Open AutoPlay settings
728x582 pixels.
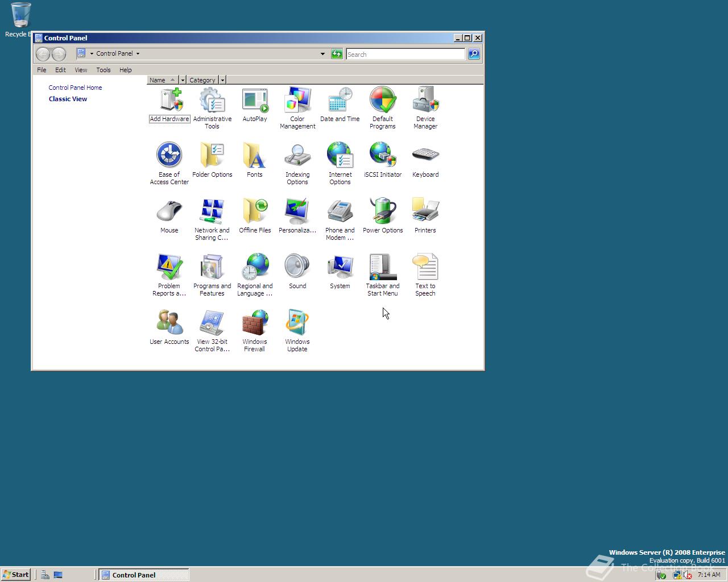(255, 105)
